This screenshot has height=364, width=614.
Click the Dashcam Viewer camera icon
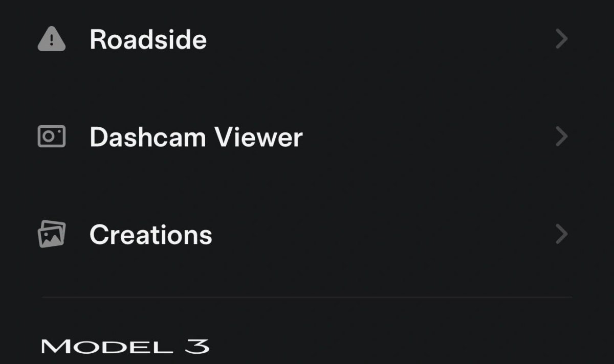[x=52, y=136]
